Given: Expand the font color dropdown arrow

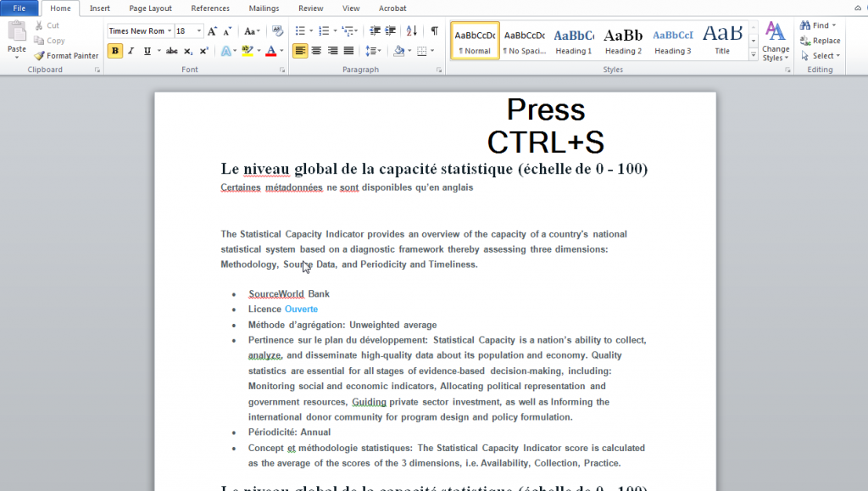Looking at the screenshot, I should pyautogui.click(x=281, y=51).
